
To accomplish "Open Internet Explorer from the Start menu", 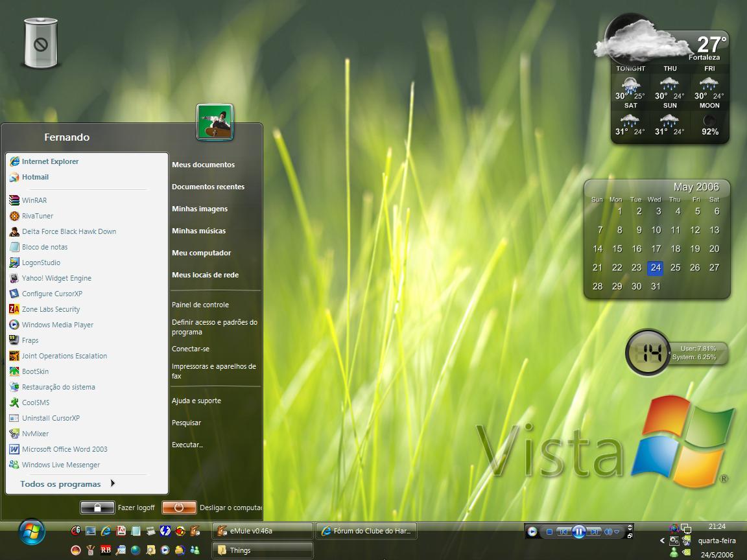I will pos(43,161).
